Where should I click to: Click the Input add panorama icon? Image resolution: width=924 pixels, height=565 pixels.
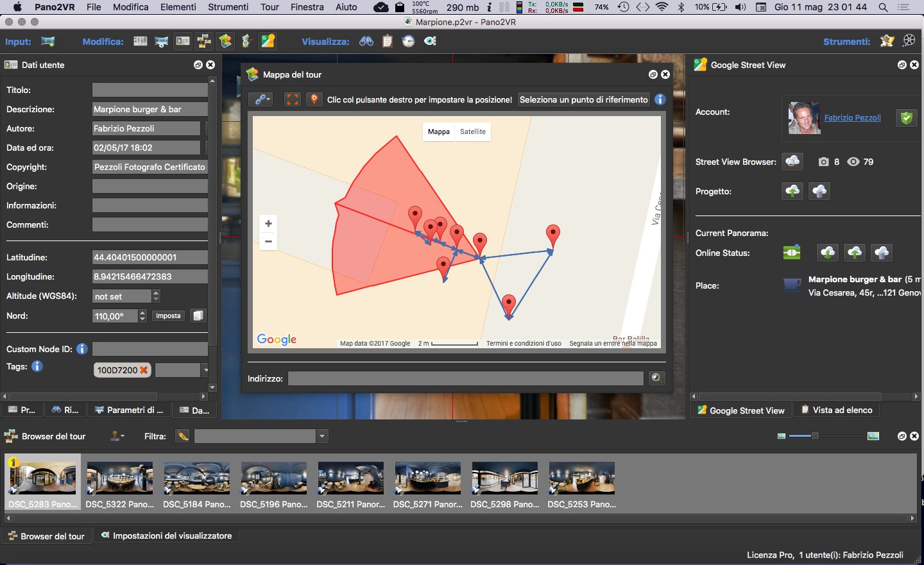(x=47, y=42)
